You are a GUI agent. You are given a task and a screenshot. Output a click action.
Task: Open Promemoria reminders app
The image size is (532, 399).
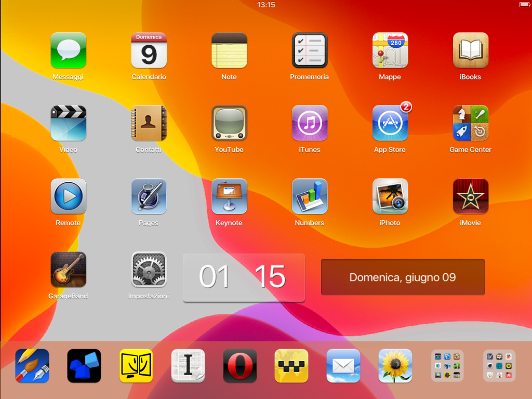point(310,50)
